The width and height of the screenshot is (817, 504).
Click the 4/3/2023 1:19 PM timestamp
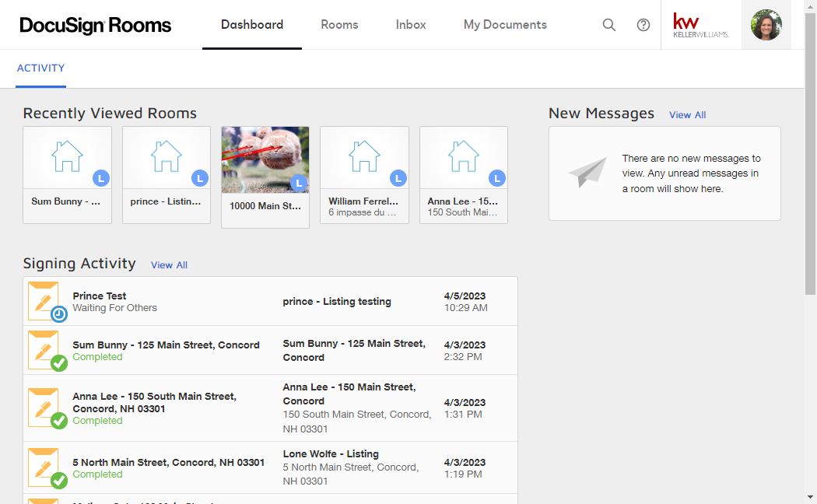point(465,468)
